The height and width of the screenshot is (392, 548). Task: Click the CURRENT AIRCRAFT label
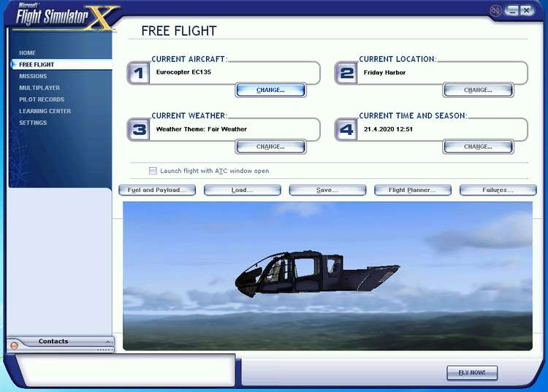coord(189,59)
